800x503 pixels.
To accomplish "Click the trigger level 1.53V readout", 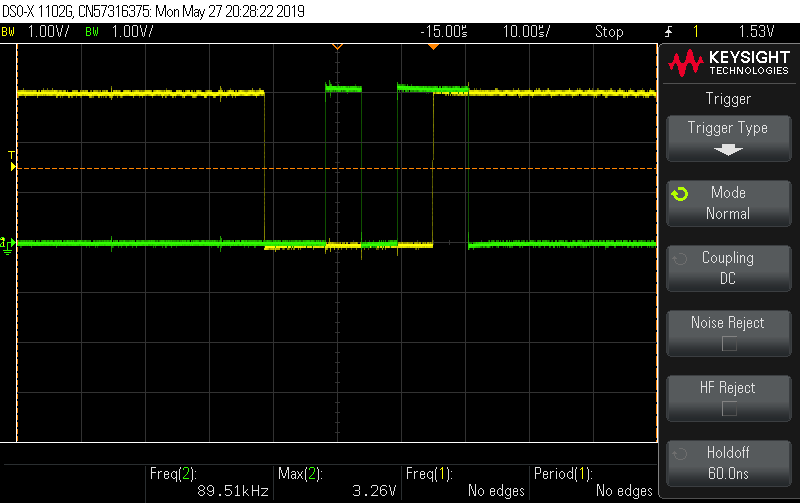I will [756, 32].
